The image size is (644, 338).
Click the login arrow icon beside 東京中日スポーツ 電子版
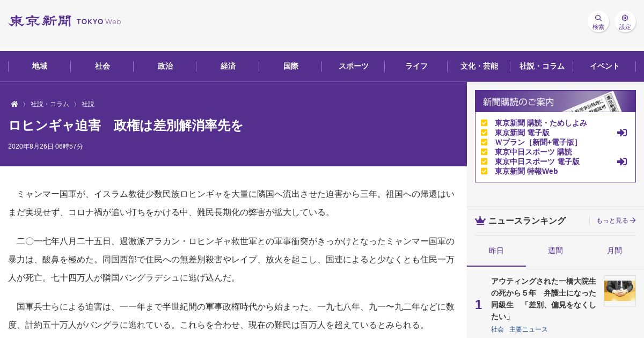click(622, 161)
